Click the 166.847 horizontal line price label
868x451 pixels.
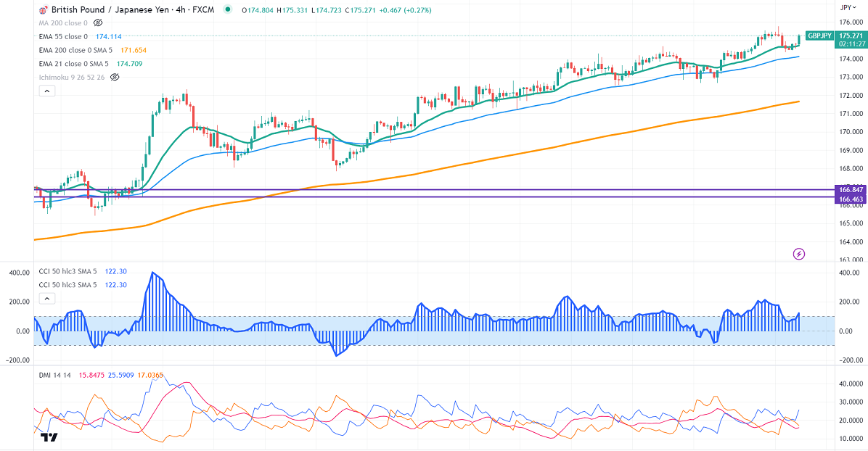pyautogui.click(x=851, y=190)
